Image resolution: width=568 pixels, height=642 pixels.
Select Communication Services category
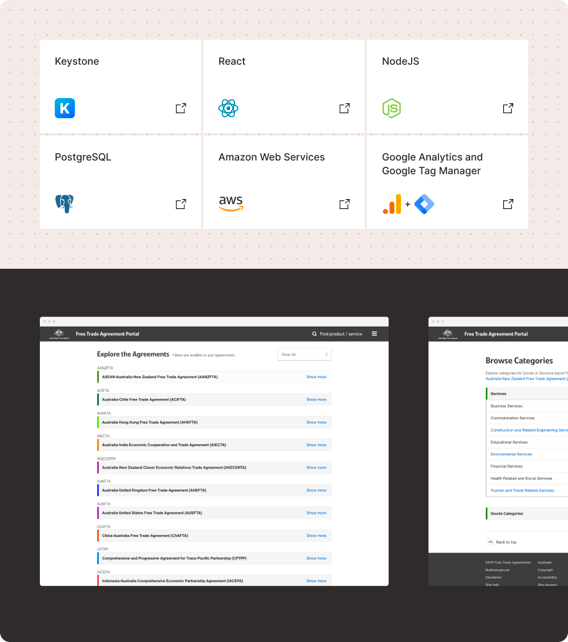[513, 418]
